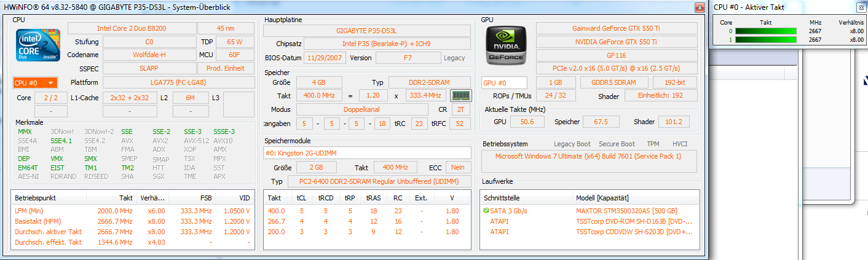The width and height of the screenshot is (868, 260).
Task: Click the EIST feature label
Action: [x=57, y=168]
